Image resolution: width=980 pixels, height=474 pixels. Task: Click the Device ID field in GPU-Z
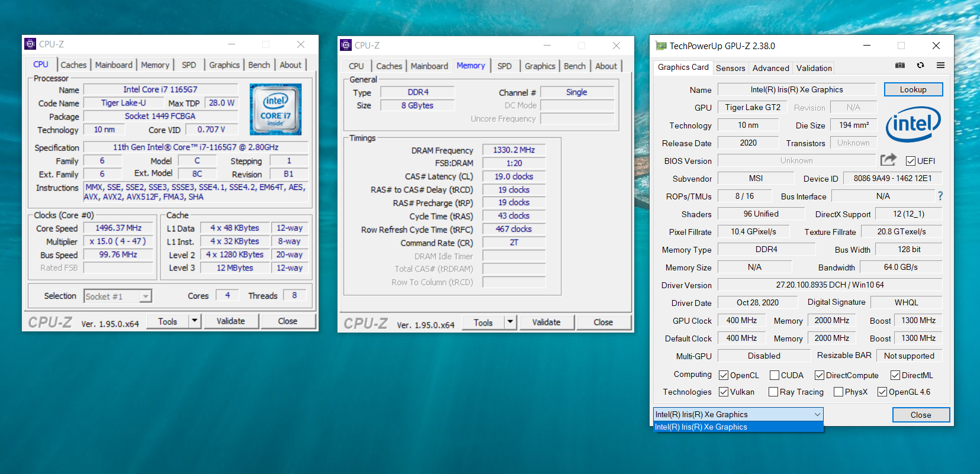892,178
